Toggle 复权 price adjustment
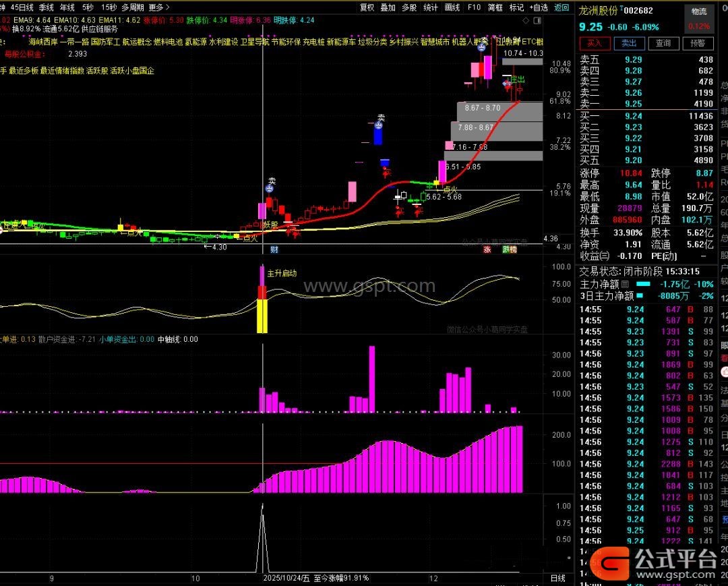This screenshot has width=728, height=586. 367,7
